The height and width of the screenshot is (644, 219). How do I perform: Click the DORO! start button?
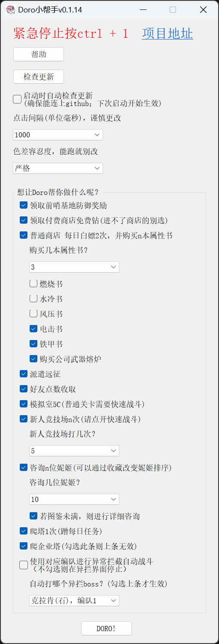point(106,629)
